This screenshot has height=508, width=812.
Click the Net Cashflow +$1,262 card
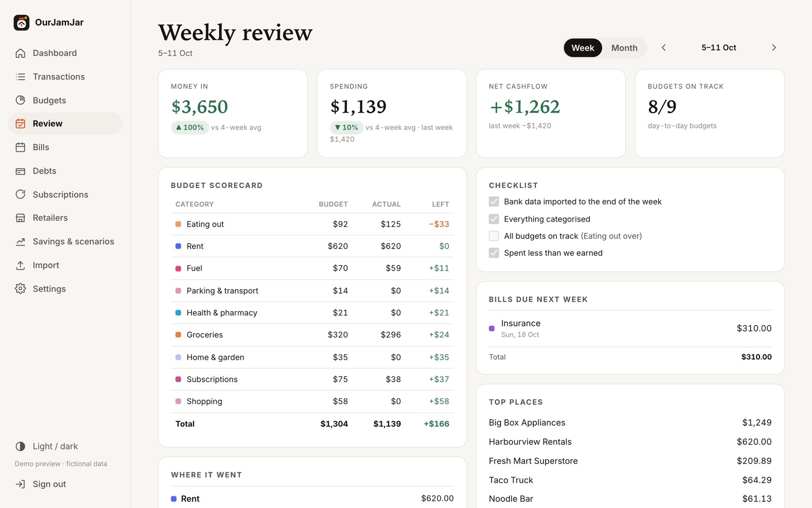tap(551, 114)
